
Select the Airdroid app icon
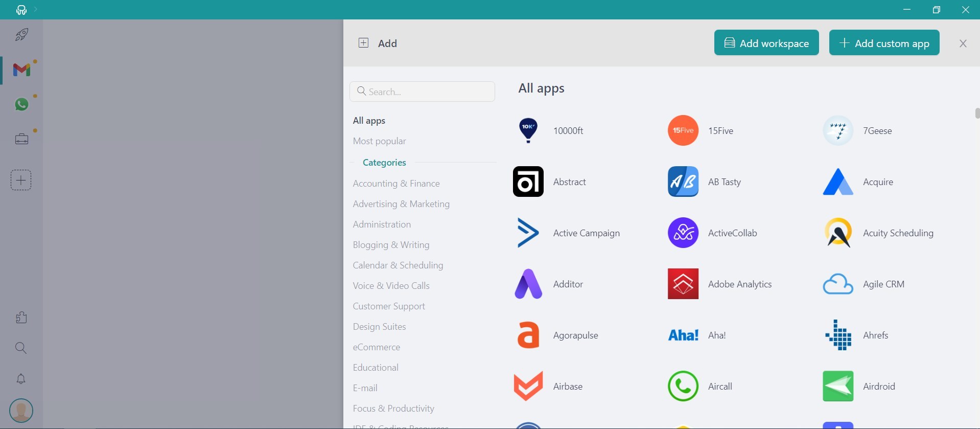point(838,386)
